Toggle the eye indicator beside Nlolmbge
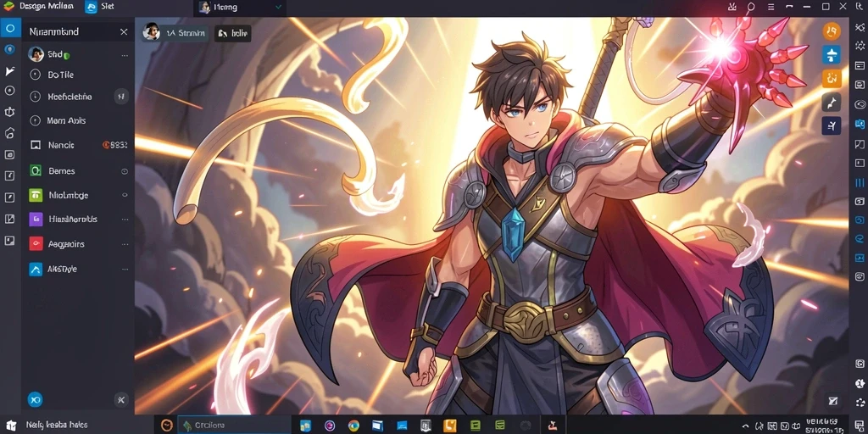The image size is (868, 434). (125, 195)
